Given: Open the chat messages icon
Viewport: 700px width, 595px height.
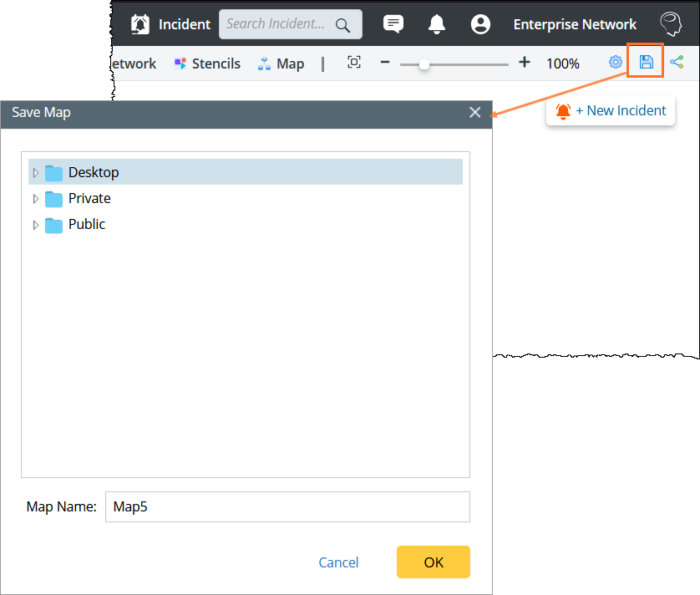Looking at the screenshot, I should point(393,24).
